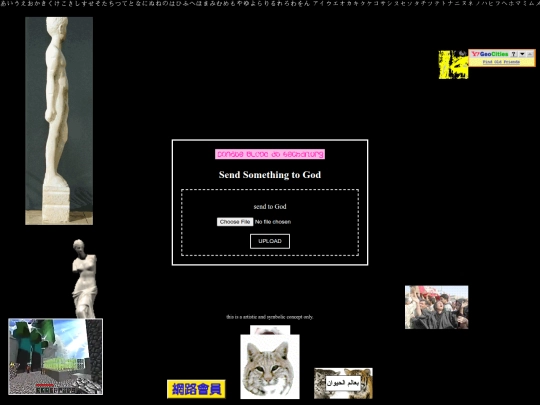Screen dimensions: 540x405
Task: Click the 'send to God' label
Action: [270, 207]
